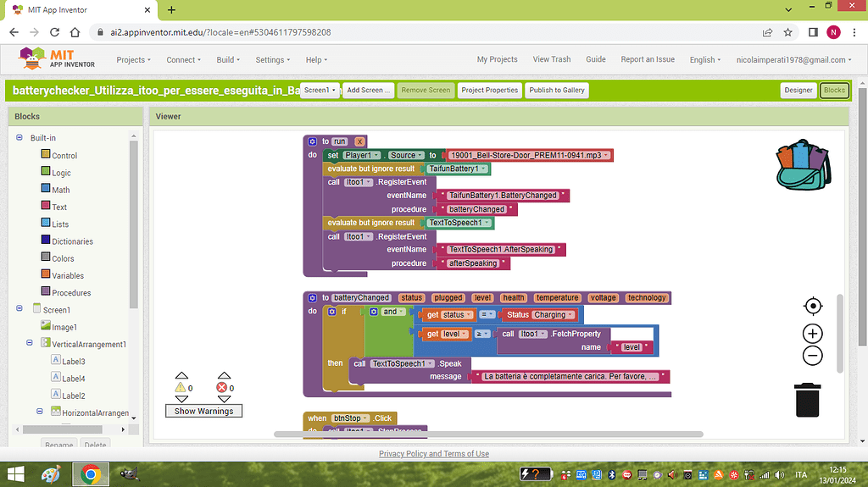Click the yellow warning triangle icon

[181, 388]
